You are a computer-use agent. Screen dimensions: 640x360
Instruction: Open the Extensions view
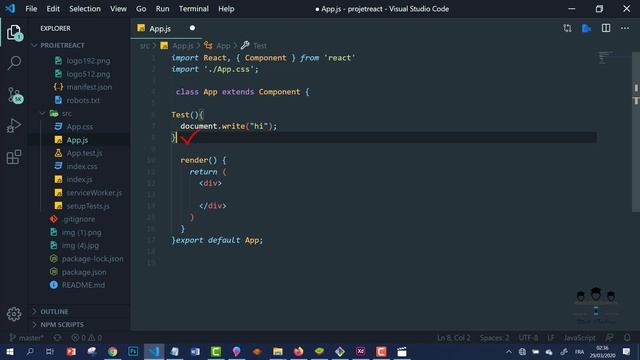click(14, 157)
